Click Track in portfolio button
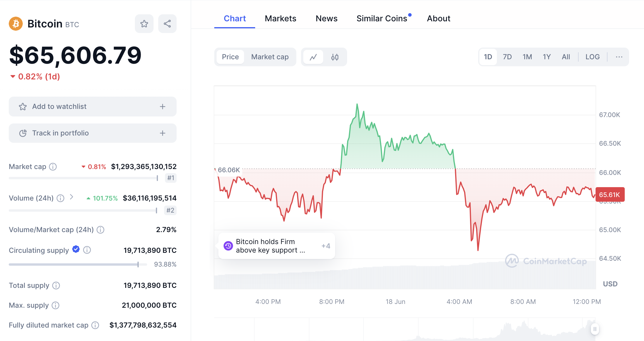Screen dimensions: 644x341 (93, 133)
